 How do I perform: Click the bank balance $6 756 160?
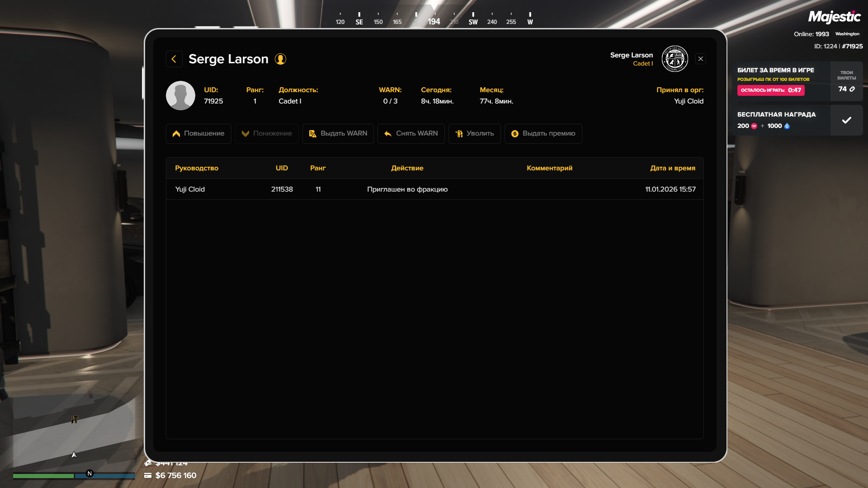pyautogui.click(x=176, y=475)
